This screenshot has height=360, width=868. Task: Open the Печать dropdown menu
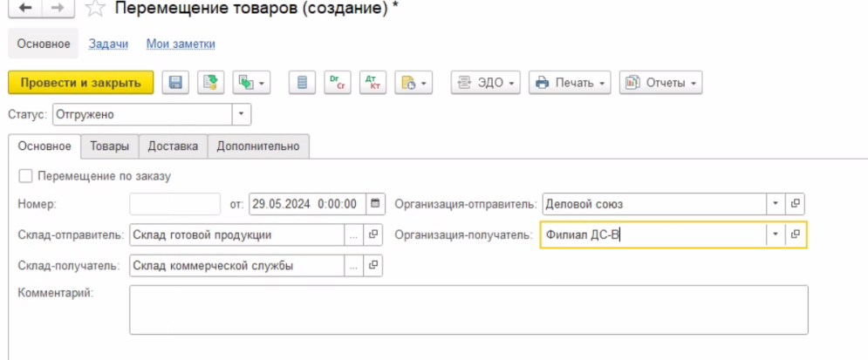(x=570, y=83)
